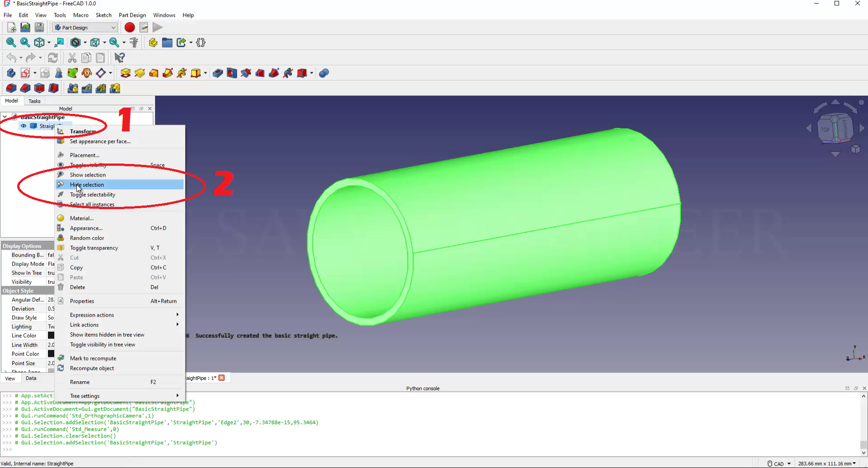The width and height of the screenshot is (868, 468).
Task: Open the Measure caliper tool
Action: pyautogui.click(x=134, y=42)
